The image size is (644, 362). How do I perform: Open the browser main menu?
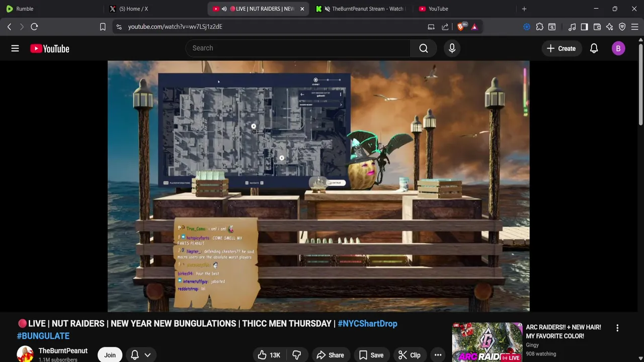[x=635, y=27]
